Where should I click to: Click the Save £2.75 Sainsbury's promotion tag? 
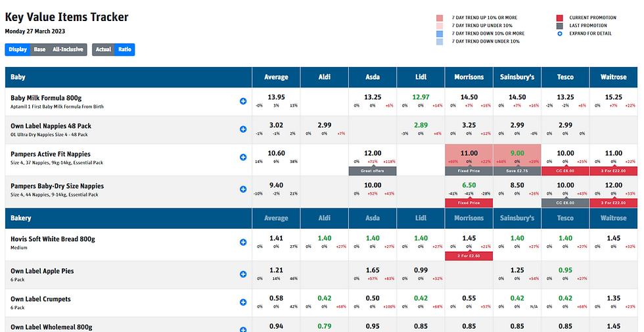(x=517, y=171)
